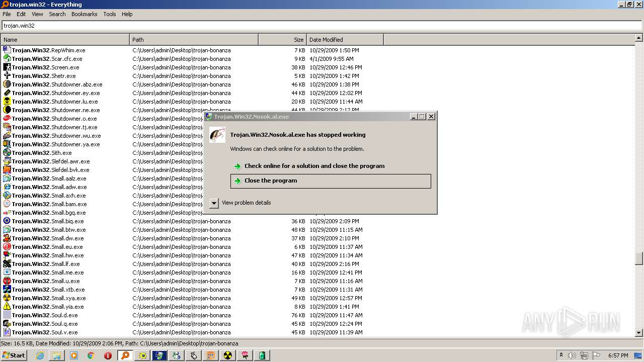Click the green bottle taskbar icon
The height and width of the screenshot is (362, 644).
pyautogui.click(x=262, y=355)
